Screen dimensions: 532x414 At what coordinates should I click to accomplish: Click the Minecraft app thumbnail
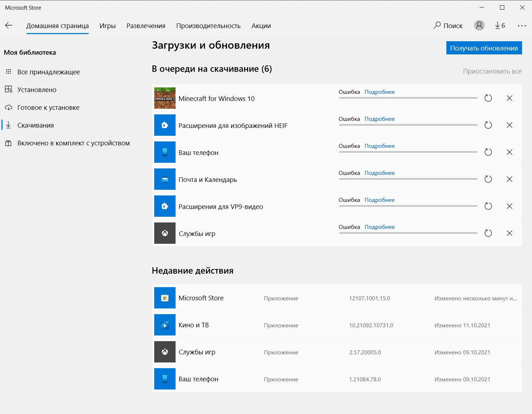[165, 98]
